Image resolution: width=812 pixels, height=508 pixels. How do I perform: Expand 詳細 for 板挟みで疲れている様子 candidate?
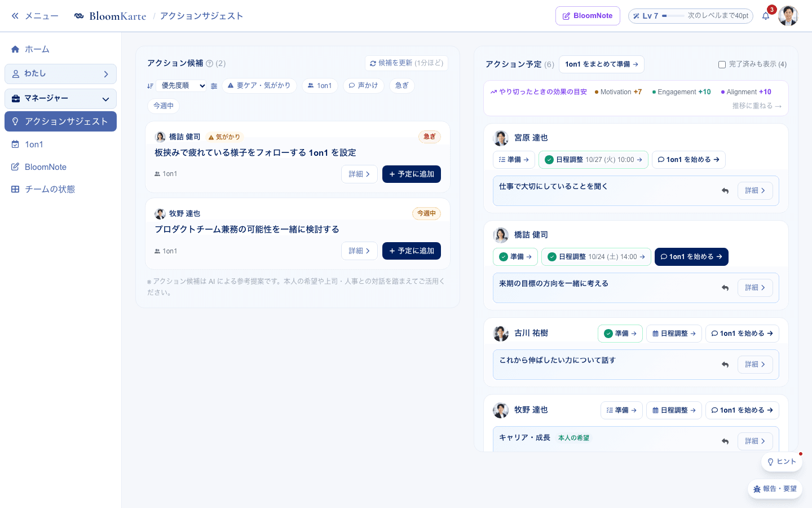click(x=359, y=174)
